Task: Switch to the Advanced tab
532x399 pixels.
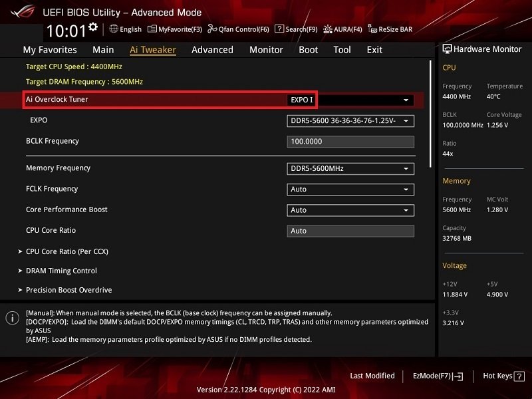Action: [212, 50]
